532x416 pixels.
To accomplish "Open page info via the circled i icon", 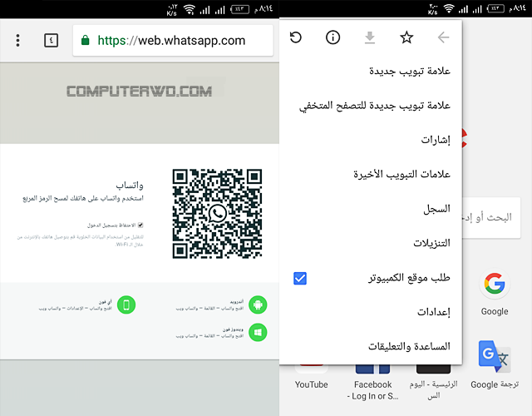I will pyautogui.click(x=332, y=37).
